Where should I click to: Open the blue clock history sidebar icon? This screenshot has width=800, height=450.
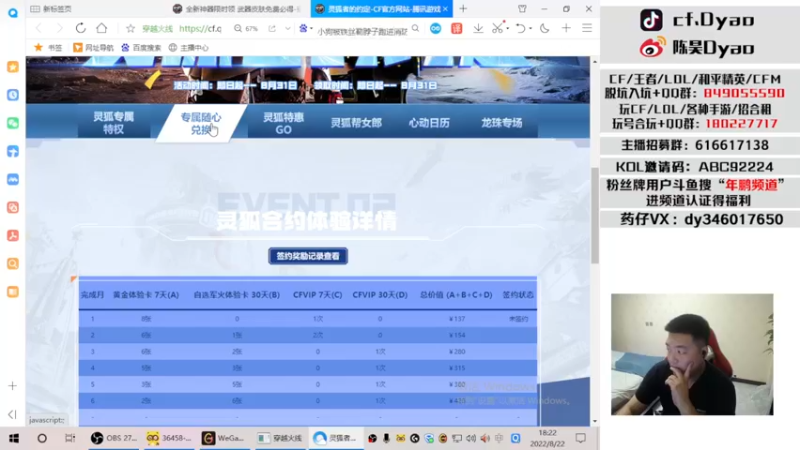pos(13,95)
